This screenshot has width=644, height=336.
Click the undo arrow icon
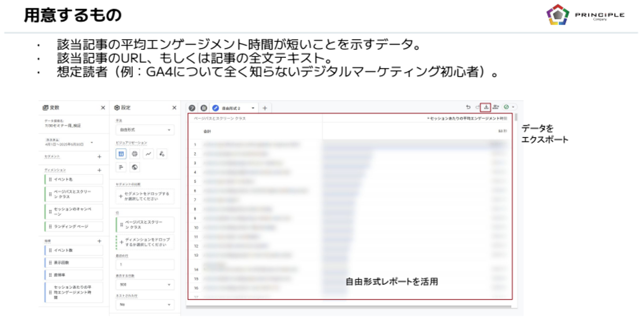pyautogui.click(x=468, y=108)
